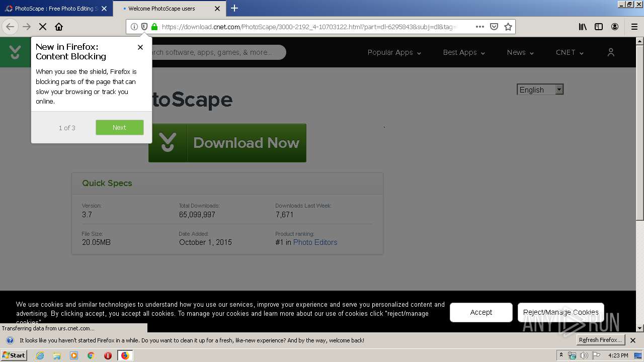Image resolution: width=644 pixels, height=362 pixels.
Task: Click Next in the Firefox tour popup
Action: click(120, 127)
